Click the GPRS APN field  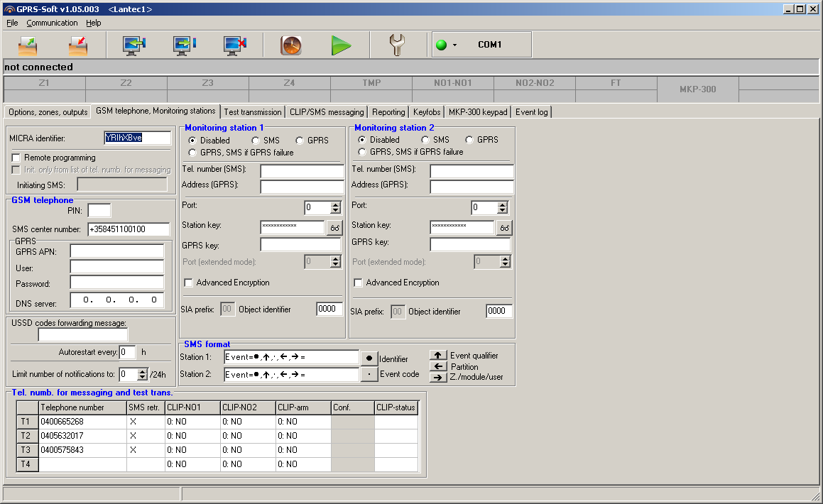117,251
